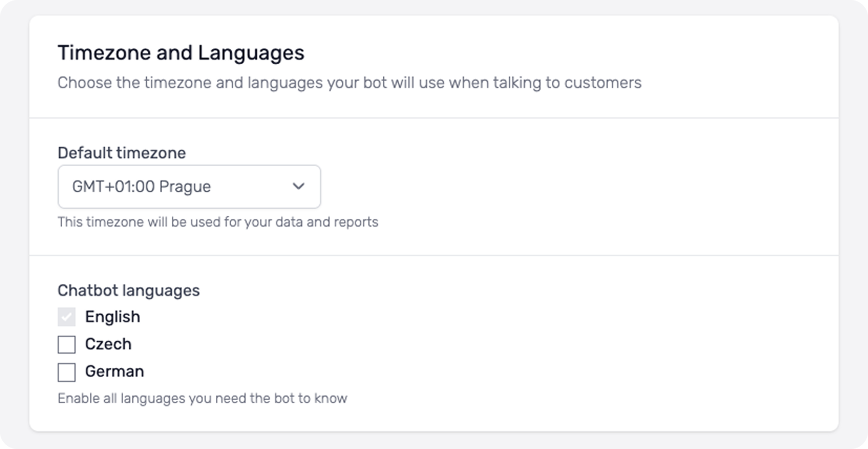868x449 pixels.
Task: Enable the Czech language checkbox
Action: pyautogui.click(x=67, y=344)
